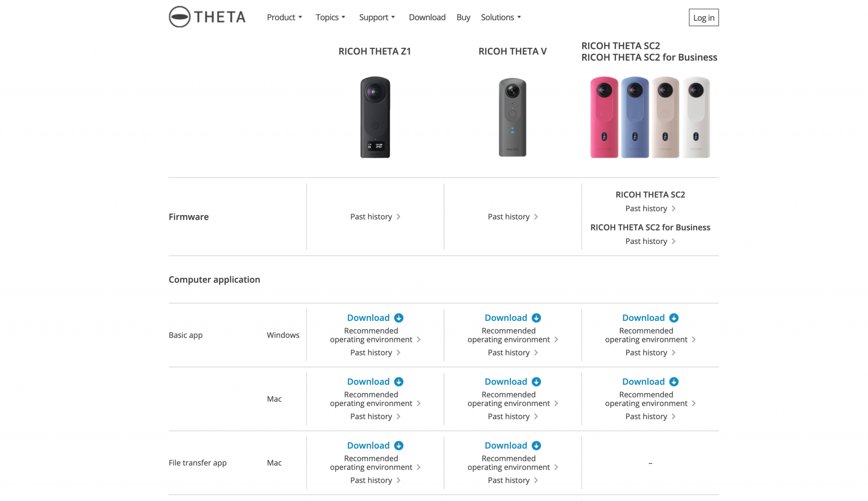Expand the Solutions dropdown menu

coord(500,17)
